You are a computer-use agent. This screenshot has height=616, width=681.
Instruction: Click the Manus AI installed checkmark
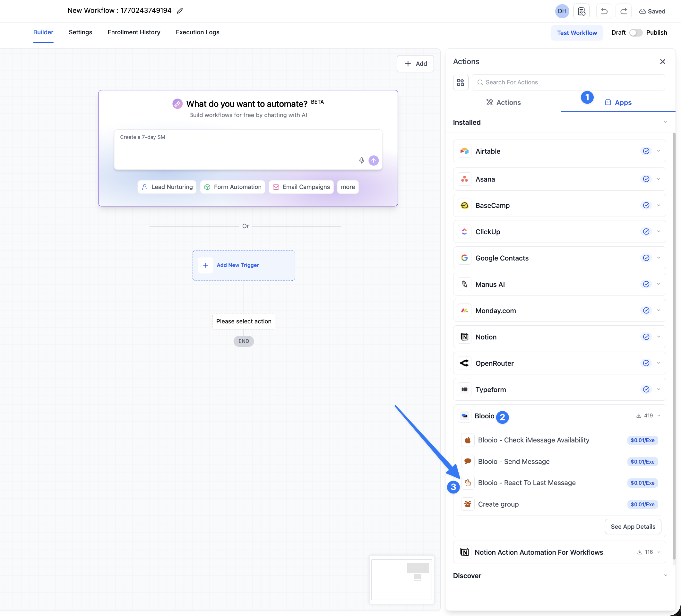(x=646, y=284)
